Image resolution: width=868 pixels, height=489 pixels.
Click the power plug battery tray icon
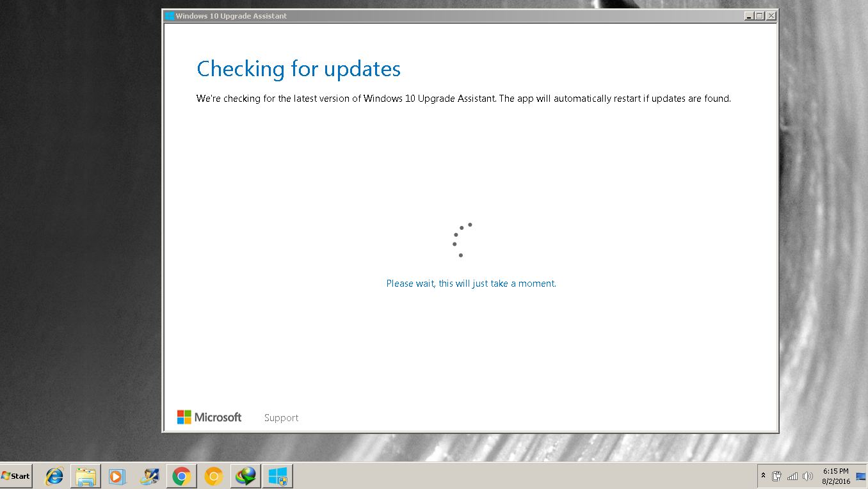coord(776,476)
